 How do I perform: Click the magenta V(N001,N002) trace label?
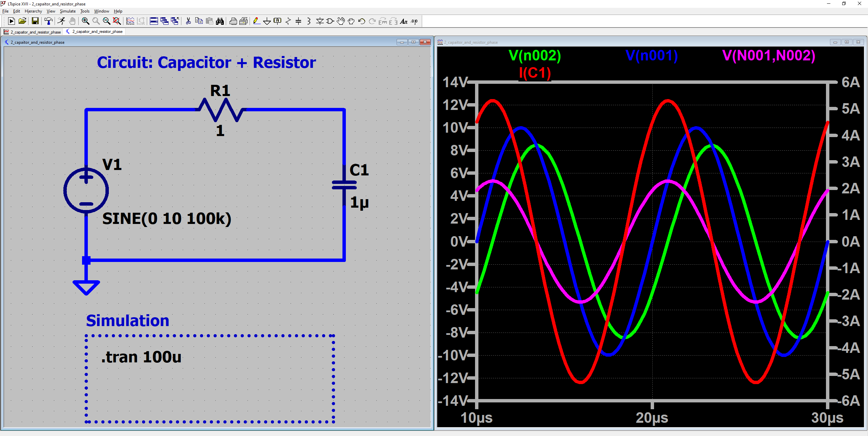coord(769,56)
